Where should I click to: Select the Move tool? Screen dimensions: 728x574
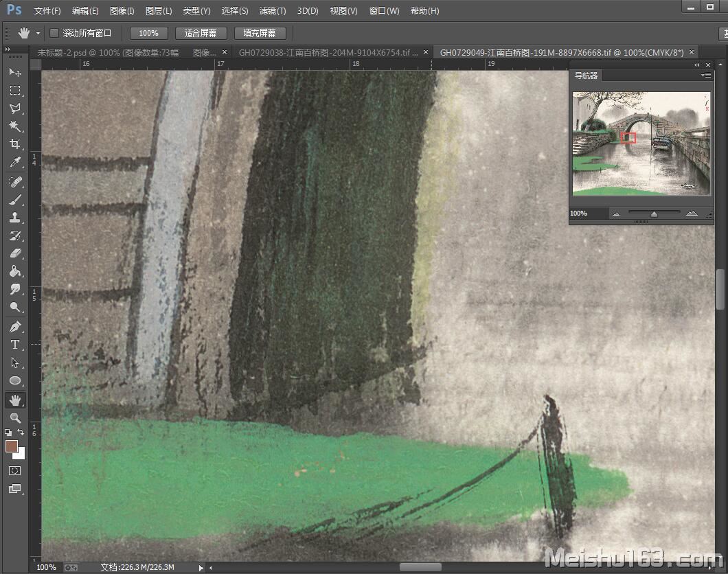(x=15, y=72)
